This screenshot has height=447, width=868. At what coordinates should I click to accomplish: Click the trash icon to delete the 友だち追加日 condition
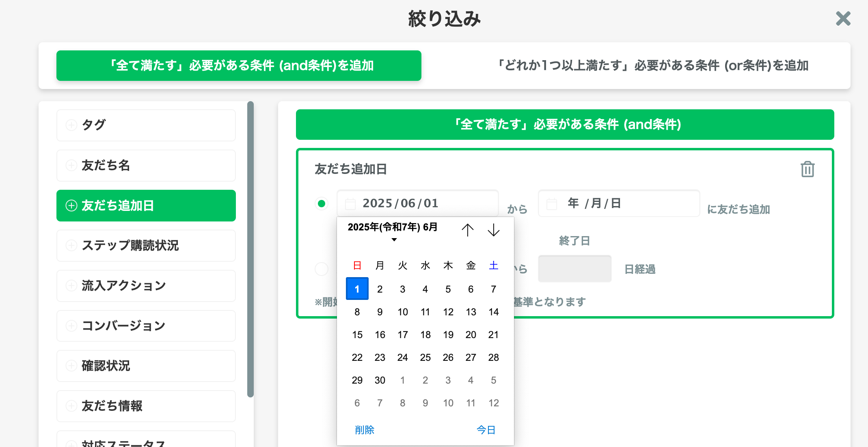pyautogui.click(x=807, y=169)
